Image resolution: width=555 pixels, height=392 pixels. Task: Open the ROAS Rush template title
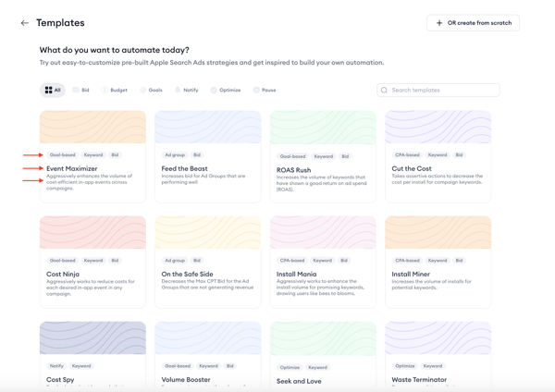[294, 170]
